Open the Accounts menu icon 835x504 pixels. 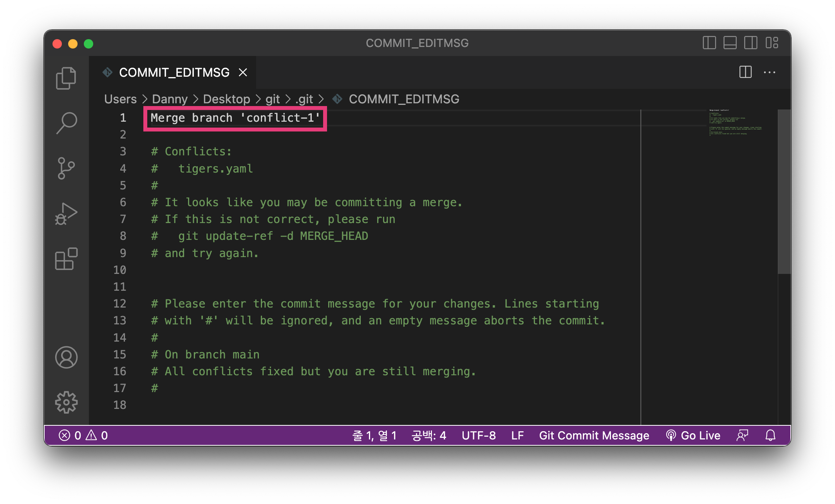[x=66, y=357]
